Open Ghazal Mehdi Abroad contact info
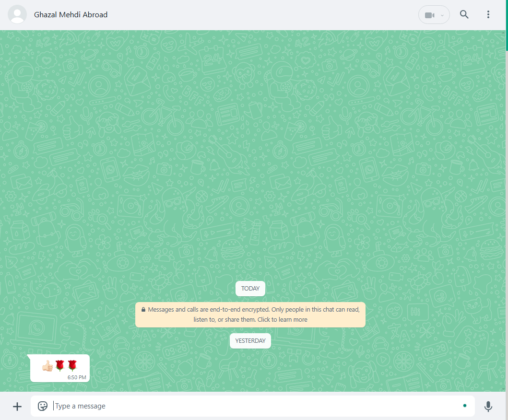 pyautogui.click(x=71, y=15)
